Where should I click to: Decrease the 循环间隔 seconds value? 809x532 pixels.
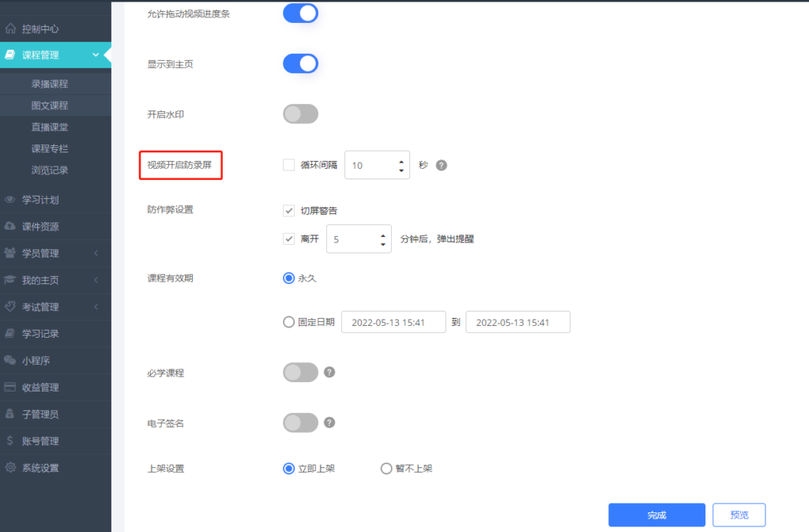[x=401, y=170]
